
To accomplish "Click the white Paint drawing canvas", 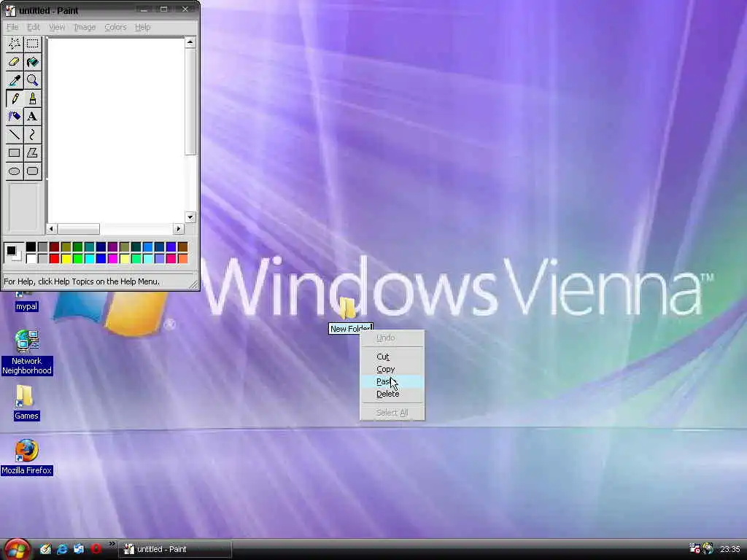I will pos(116,130).
